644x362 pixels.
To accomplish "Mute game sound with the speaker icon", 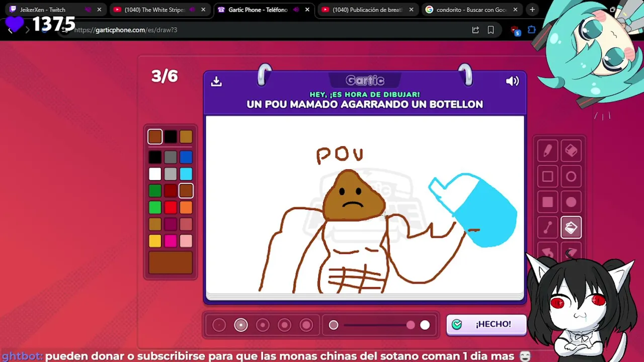I will click(512, 81).
